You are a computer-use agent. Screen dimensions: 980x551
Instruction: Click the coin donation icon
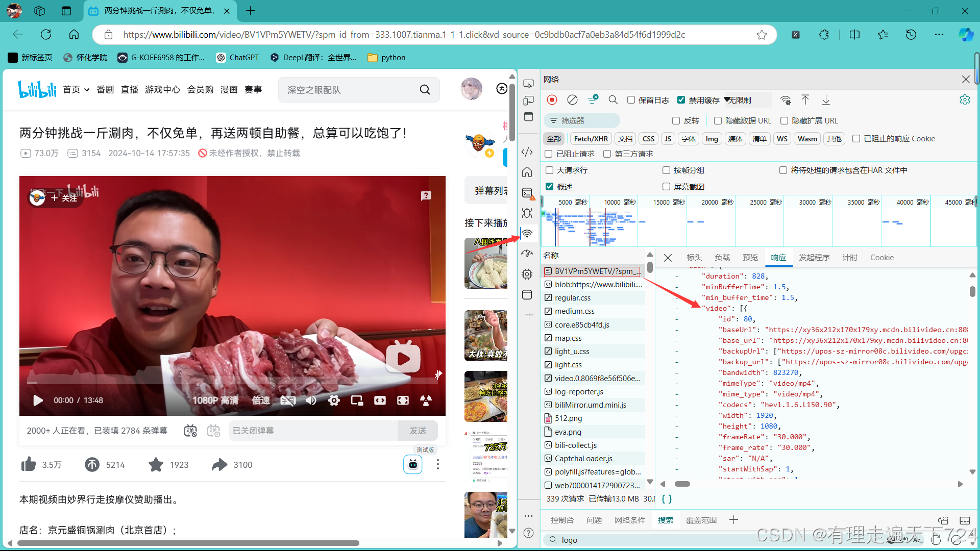tap(92, 464)
